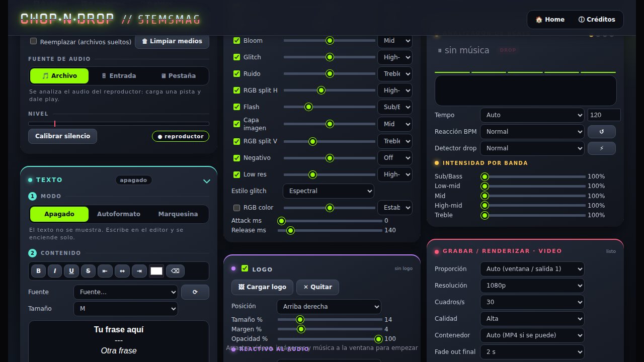Click the Limpiar medios button

coord(172,41)
